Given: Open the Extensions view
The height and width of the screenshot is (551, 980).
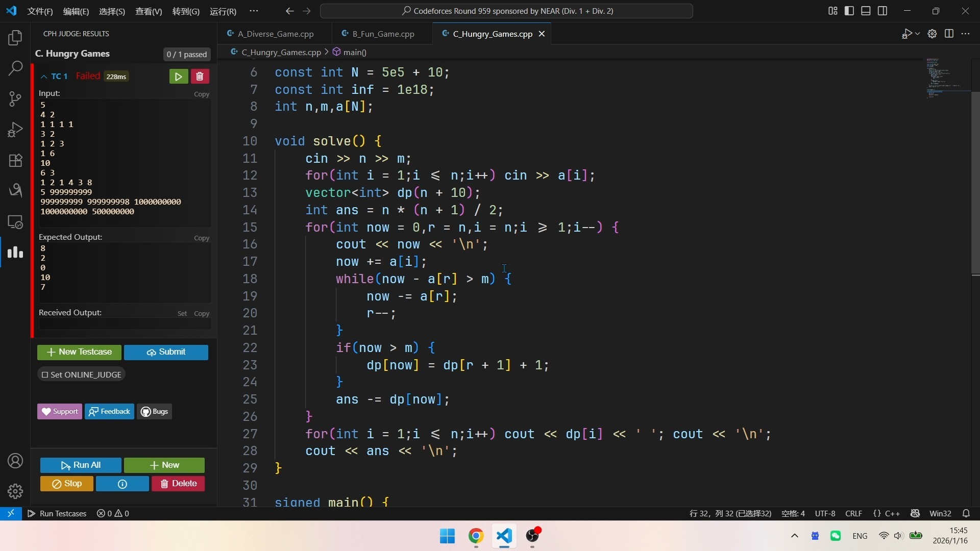Looking at the screenshot, I should coord(15,160).
